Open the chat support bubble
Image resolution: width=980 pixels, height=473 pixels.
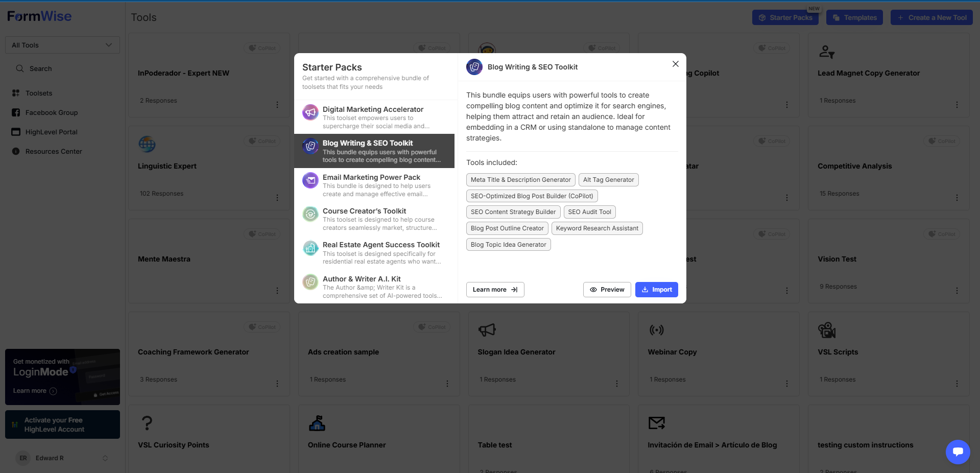tap(958, 452)
